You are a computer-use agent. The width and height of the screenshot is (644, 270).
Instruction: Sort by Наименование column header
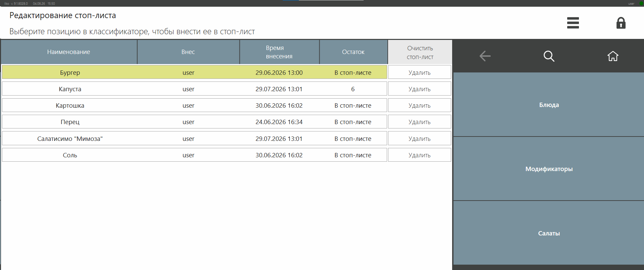[x=69, y=52]
